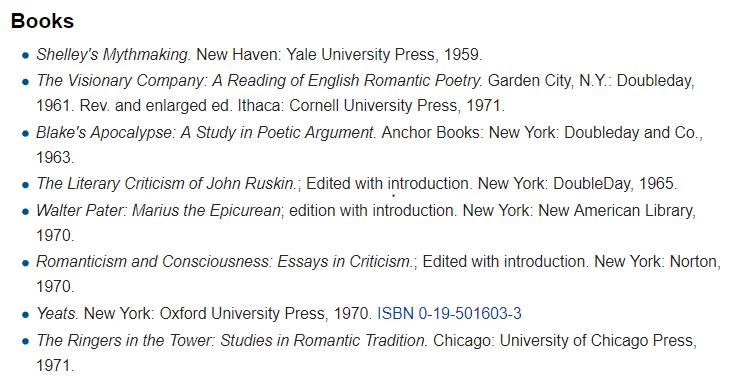Screen dimensions: 729x379
Task: Click the Books section heading
Action: 42,21
